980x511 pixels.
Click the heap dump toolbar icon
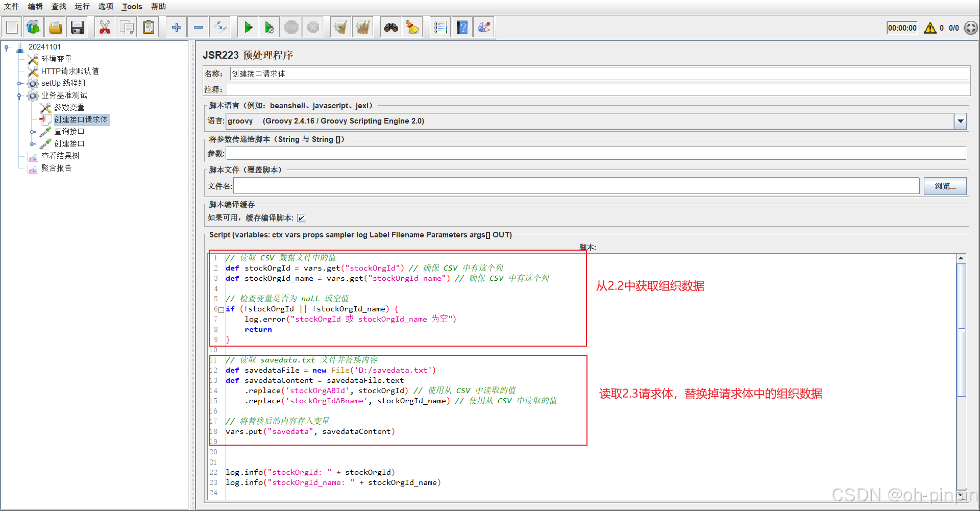pyautogui.click(x=484, y=27)
